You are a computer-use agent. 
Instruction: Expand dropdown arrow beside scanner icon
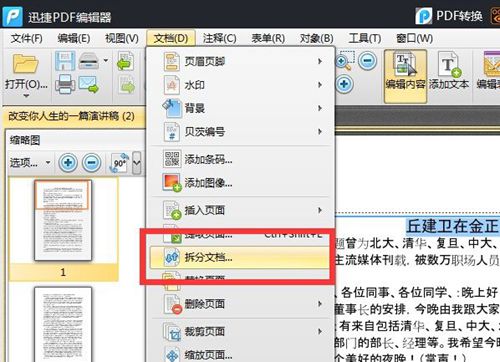point(106,60)
